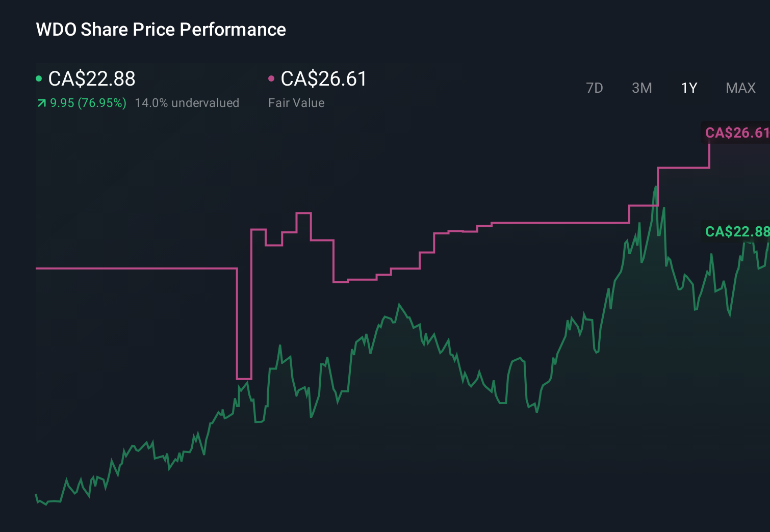Click the "Fair Value" caption
The width and height of the screenshot is (770, 532).
[x=296, y=102]
